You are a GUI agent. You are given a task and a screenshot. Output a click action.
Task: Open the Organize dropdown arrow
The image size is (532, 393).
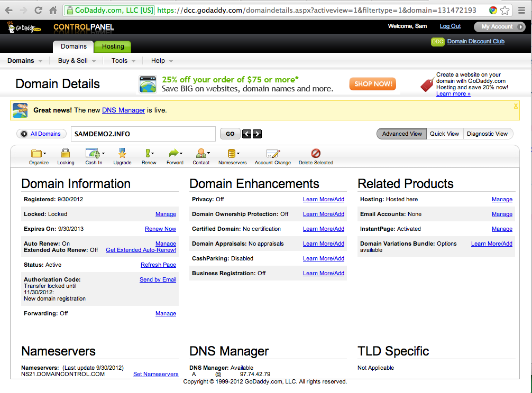click(44, 154)
